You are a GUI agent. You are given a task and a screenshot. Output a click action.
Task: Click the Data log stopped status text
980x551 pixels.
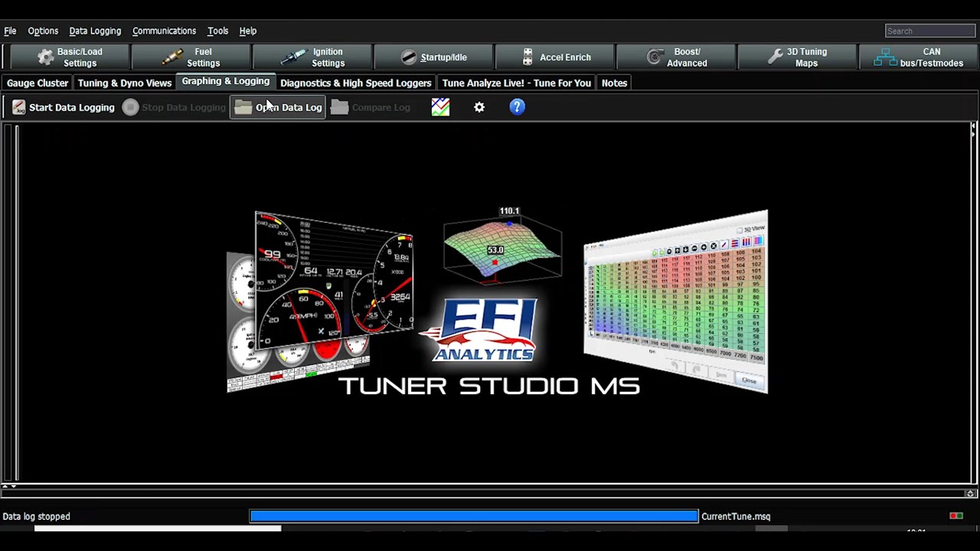(37, 517)
